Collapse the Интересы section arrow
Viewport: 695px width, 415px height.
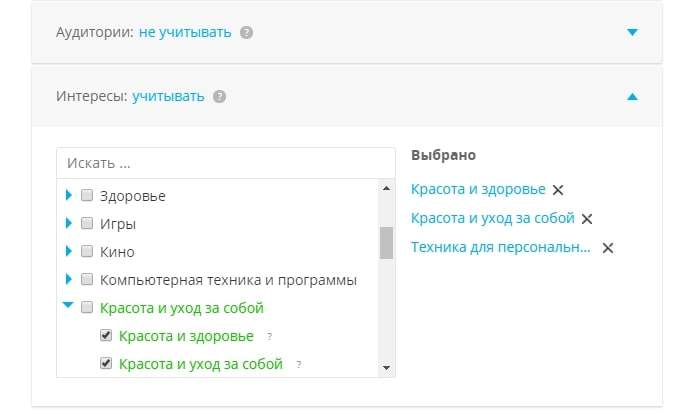coord(631,97)
